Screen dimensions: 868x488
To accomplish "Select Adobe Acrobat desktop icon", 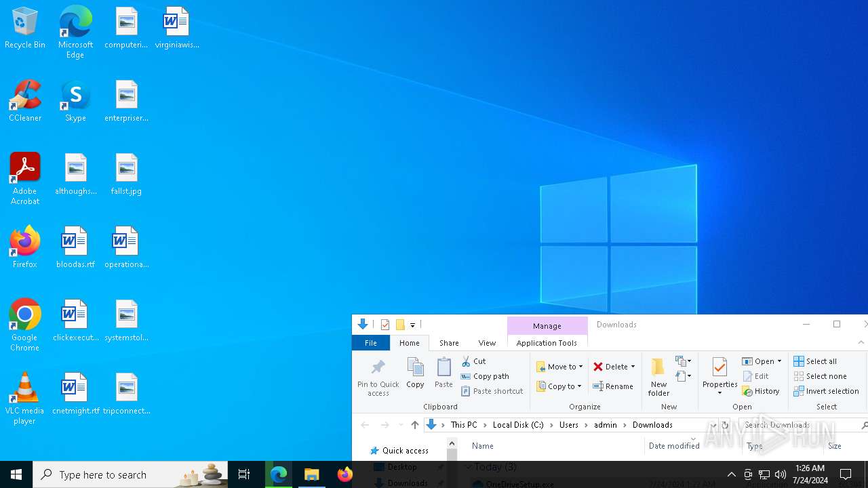I will click(25, 179).
